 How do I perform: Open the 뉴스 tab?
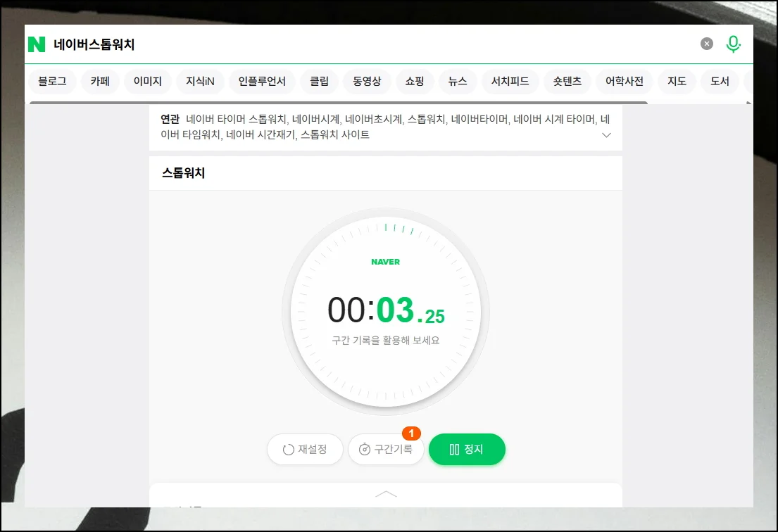coord(458,82)
